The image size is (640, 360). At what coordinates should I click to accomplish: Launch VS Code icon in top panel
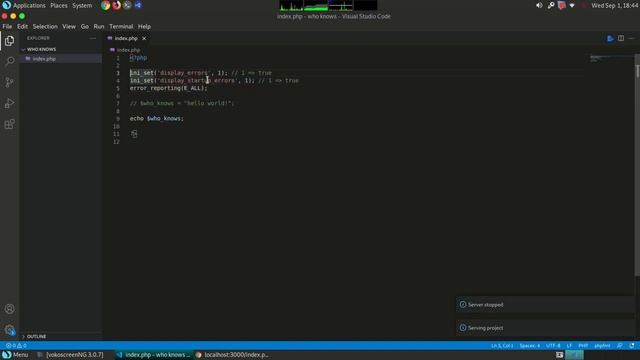click(x=138, y=5)
